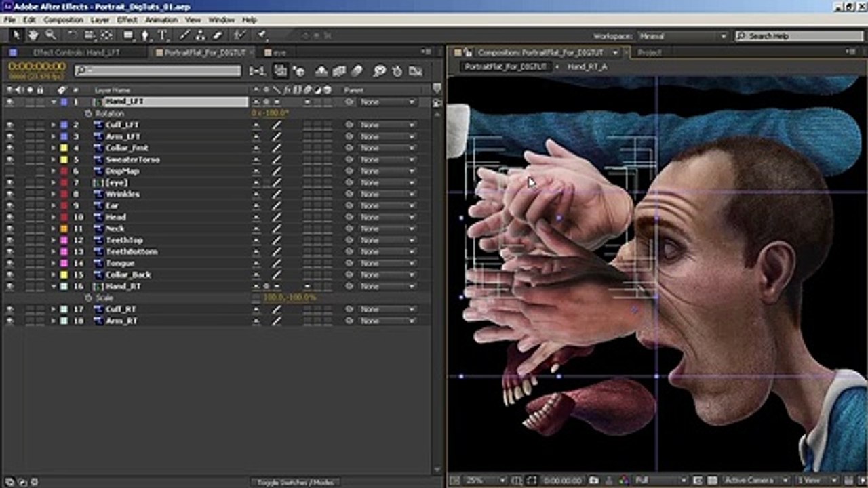Image resolution: width=868 pixels, height=488 pixels.
Task: Select the Pen tool
Action: click(145, 35)
